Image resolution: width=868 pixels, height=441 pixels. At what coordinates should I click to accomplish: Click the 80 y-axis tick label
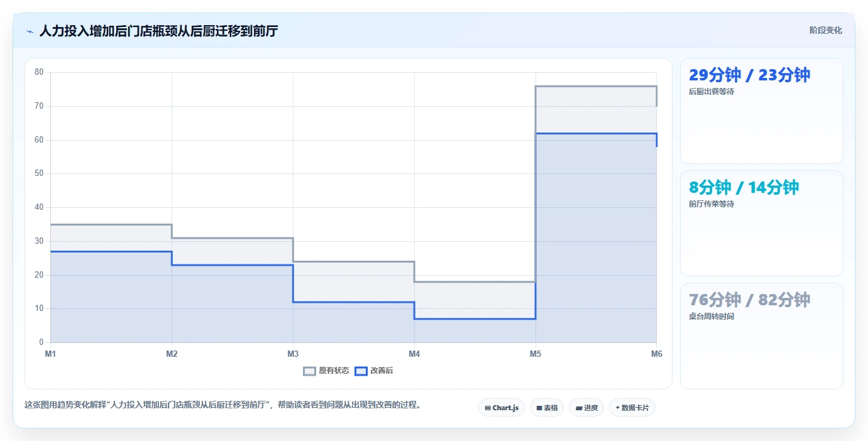pos(39,72)
